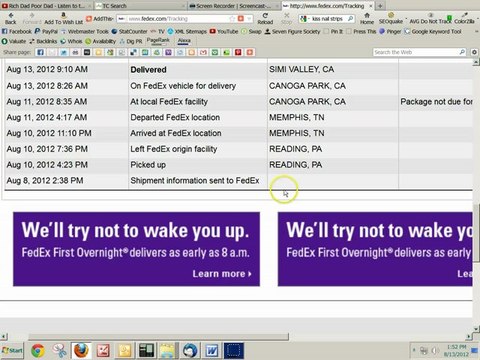The height and width of the screenshot is (360, 480).
Task: Click the Add To Wish List Amazon button
Action: 63,18
